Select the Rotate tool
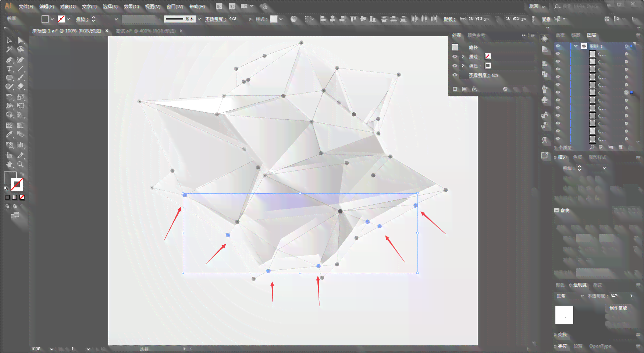 9,97
